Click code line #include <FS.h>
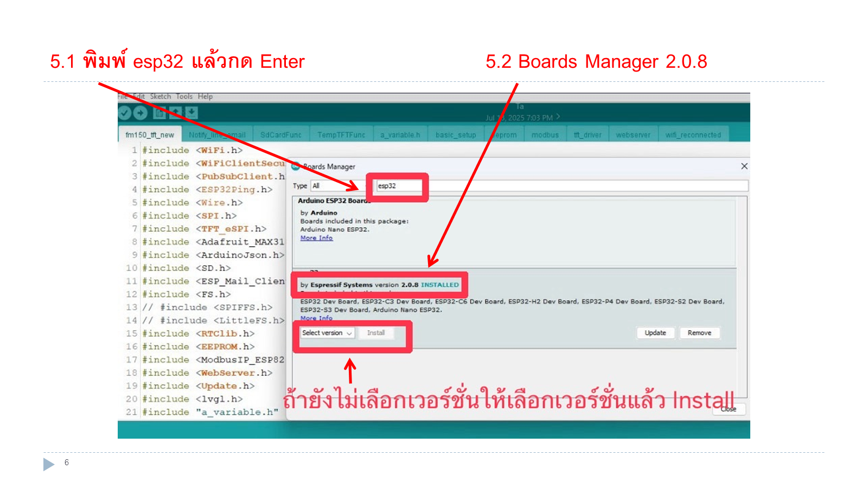 [186, 294]
